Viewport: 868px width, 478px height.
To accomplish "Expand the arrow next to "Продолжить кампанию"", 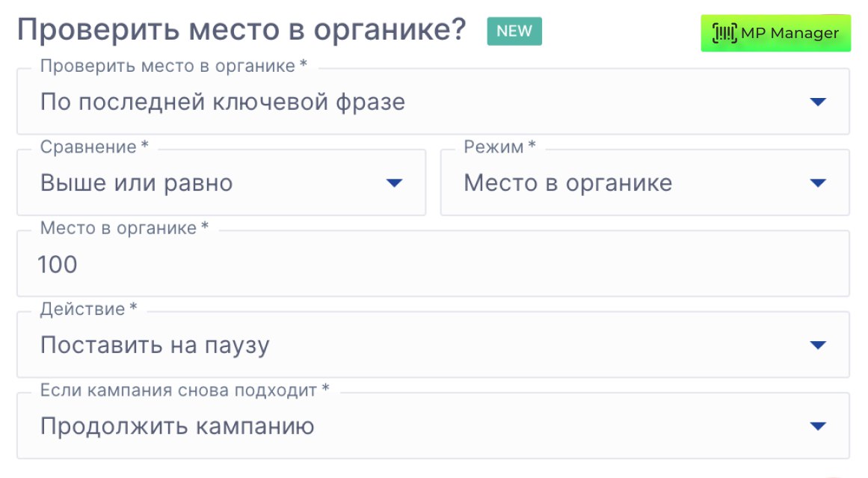I will click(818, 426).
